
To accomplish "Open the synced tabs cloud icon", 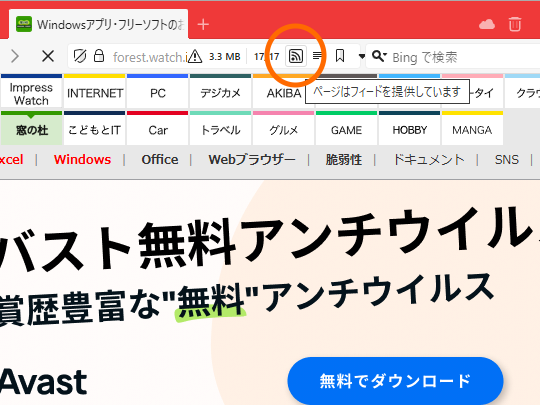I will (487, 24).
